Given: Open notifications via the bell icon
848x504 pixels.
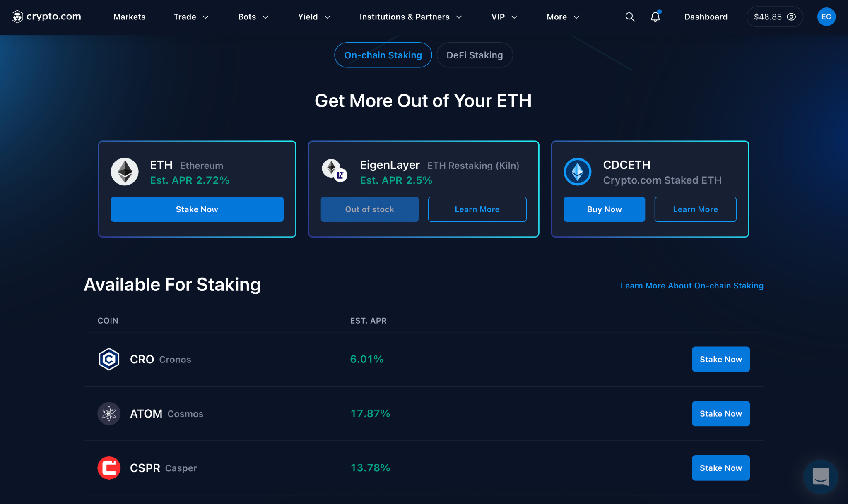Looking at the screenshot, I should pyautogui.click(x=655, y=17).
